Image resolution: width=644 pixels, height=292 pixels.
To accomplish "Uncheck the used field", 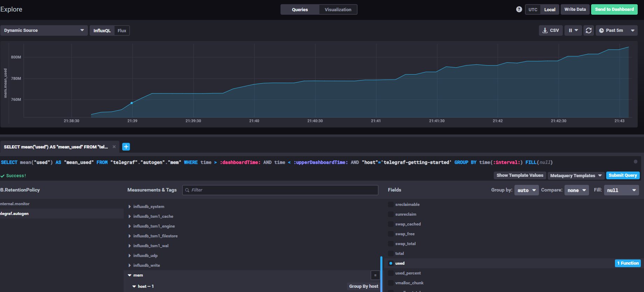I will [x=391, y=263].
